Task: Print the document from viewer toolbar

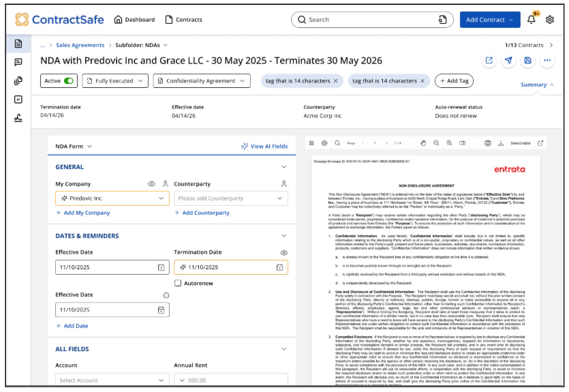Action: [x=487, y=143]
